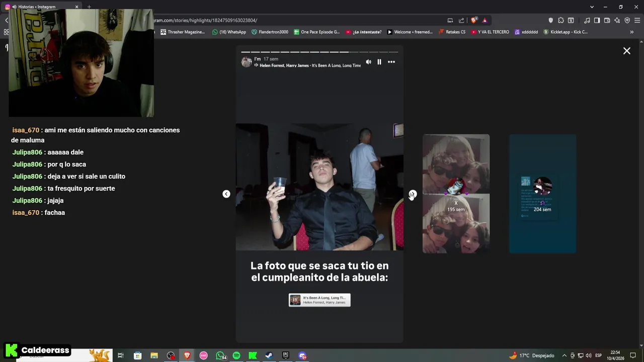The height and width of the screenshot is (362, 644).
Task: Open a new browser tab
Action: pyautogui.click(x=89, y=7)
